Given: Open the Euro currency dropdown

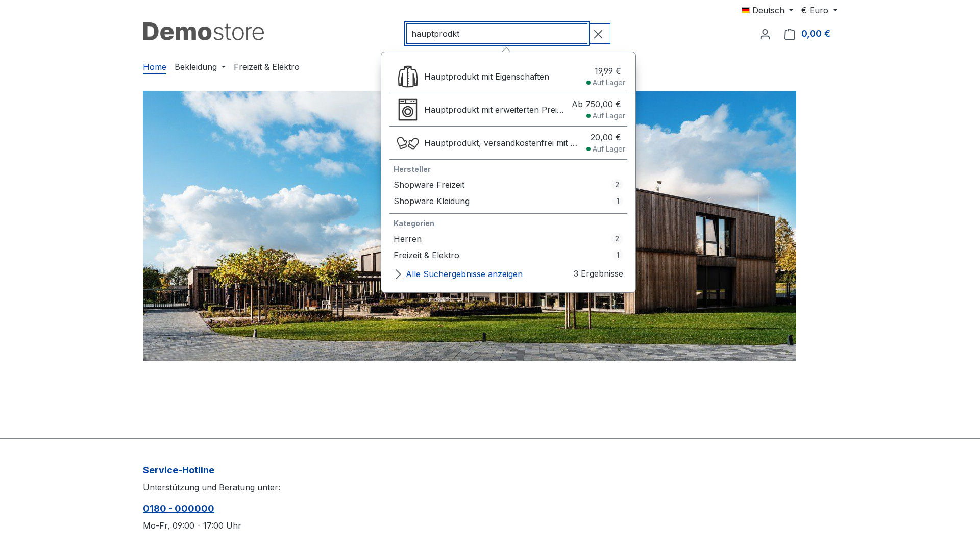Looking at the screenshot, I should click(819, 10).
